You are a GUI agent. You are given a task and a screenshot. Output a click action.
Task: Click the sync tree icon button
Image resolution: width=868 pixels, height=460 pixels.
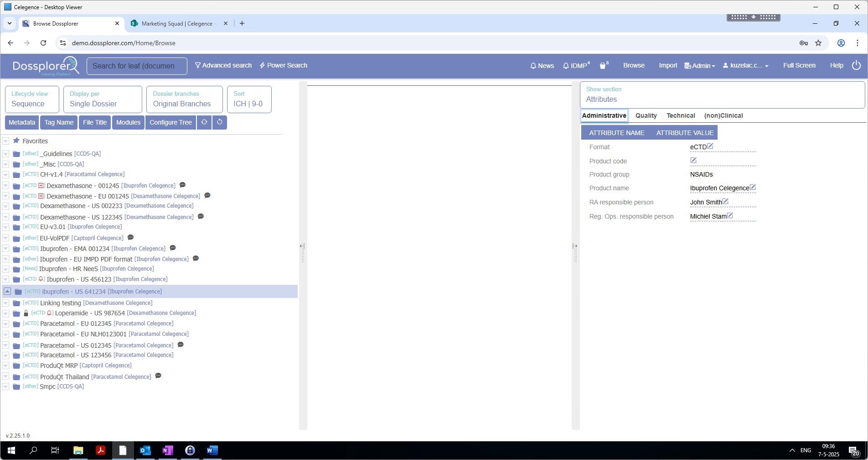coord(204,122)
